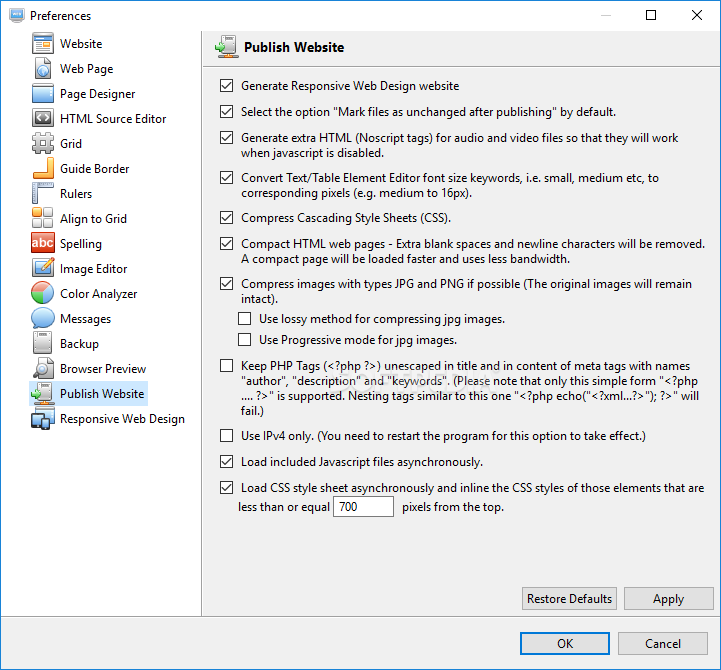
Task: Uncheck Generate Responsive Web Design website
Action: (226, 86)
